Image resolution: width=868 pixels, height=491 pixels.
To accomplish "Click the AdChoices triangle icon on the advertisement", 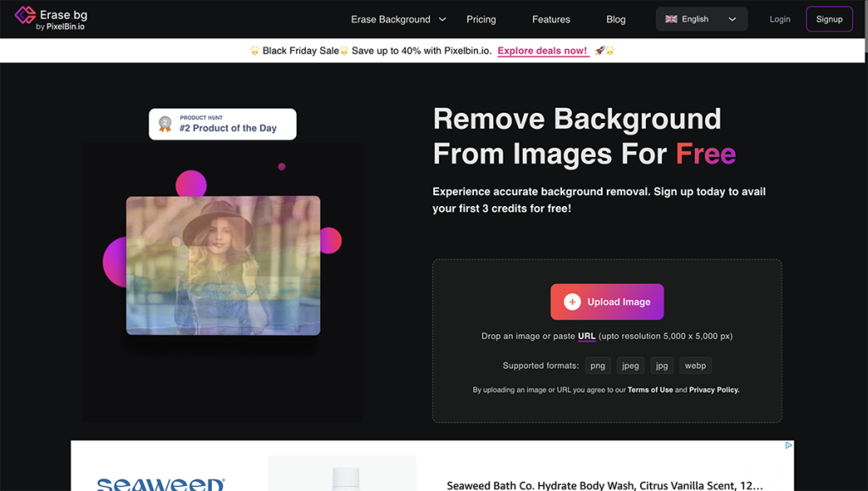I will 789,445.
